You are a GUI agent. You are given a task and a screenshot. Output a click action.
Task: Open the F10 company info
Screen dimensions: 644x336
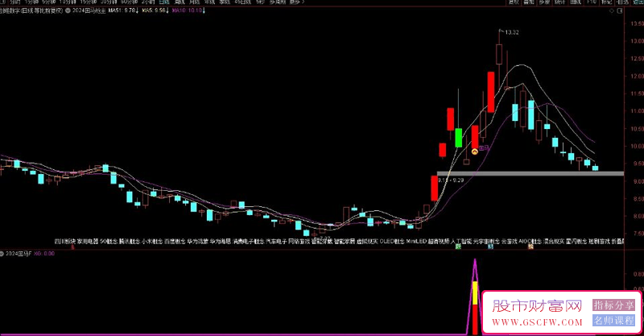click(x=592, y=2)
